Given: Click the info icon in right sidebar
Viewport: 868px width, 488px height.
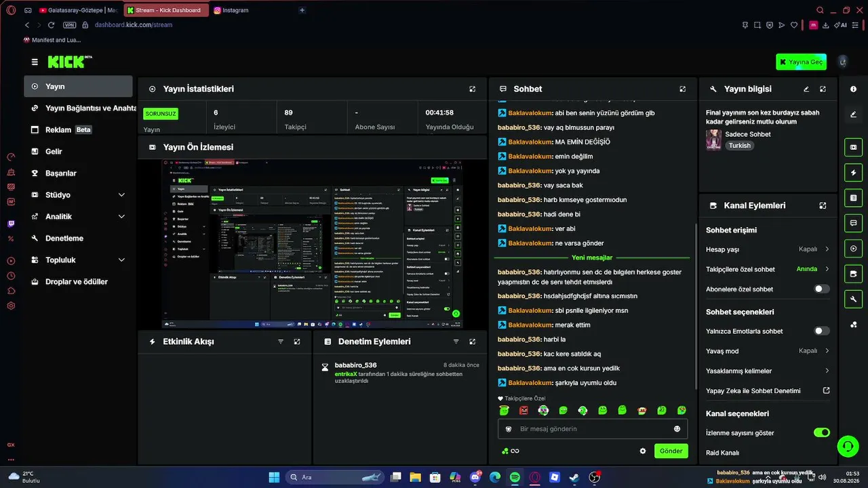Looking at the screenshot, I should 854,89.
